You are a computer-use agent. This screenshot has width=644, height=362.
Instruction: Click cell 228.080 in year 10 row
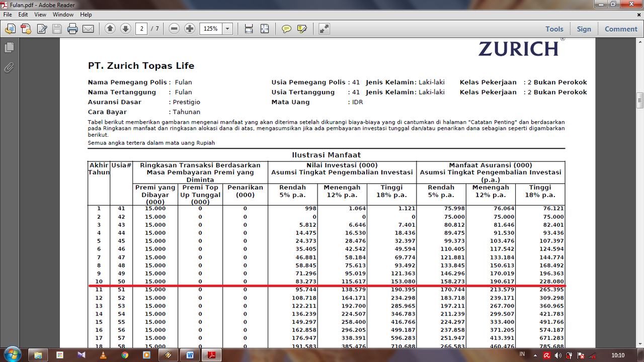[x=551, y=282]
